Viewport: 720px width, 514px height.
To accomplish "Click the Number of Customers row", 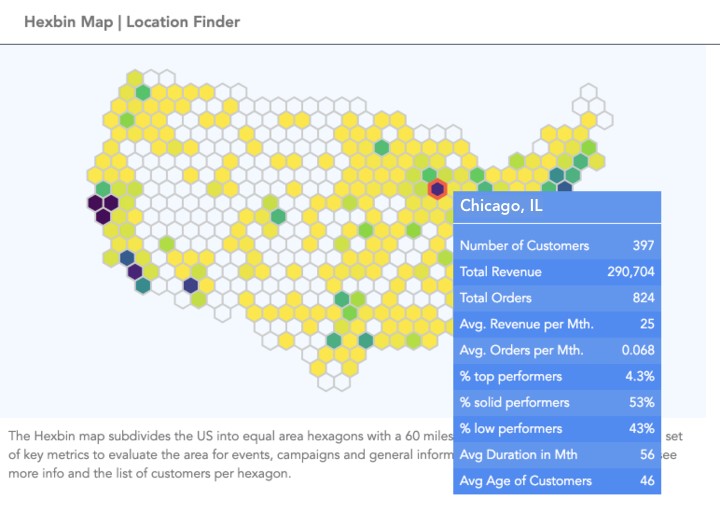I will 557,246.
